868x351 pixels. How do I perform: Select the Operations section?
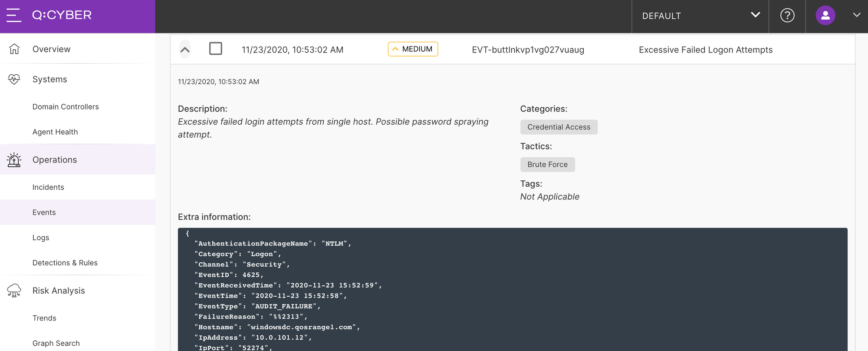(55, 160)
